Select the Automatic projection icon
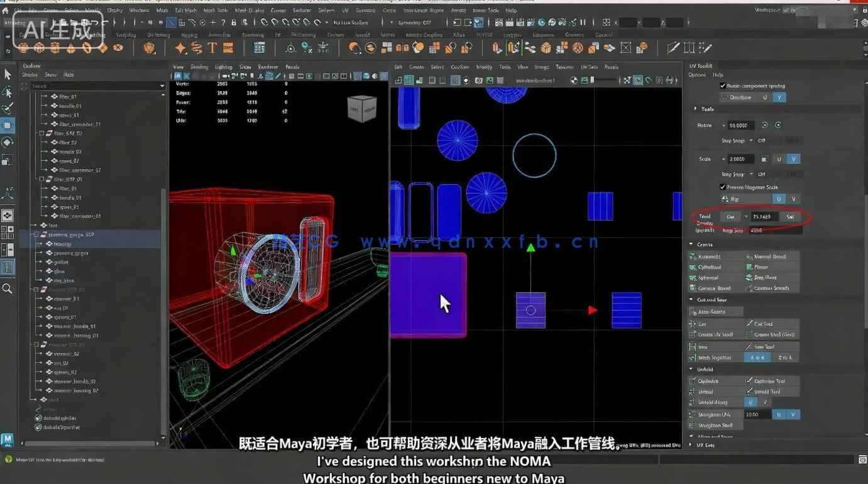868x484 pixels. tap(693, 256)
